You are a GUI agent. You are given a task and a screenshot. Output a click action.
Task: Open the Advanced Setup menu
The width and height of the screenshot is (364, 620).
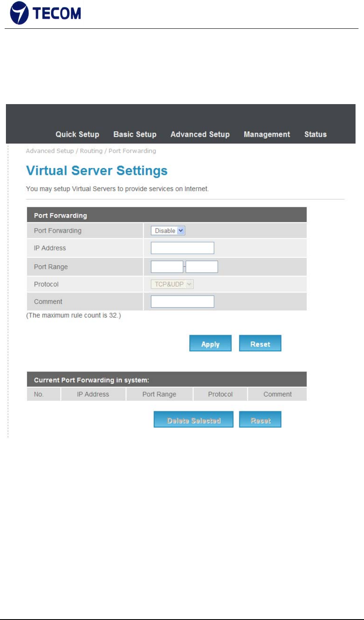[x=200, y=134]
